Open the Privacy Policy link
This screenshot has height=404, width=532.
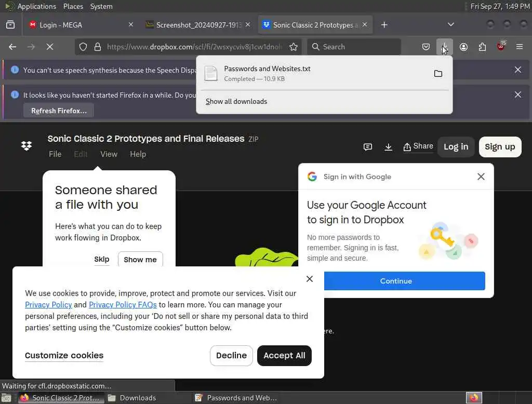click(x=48, y=305)
